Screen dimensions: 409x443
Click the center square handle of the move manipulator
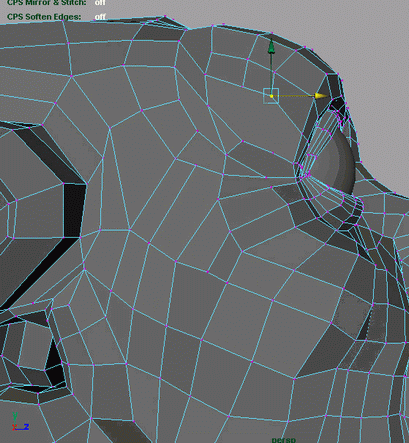click(271, 96)
